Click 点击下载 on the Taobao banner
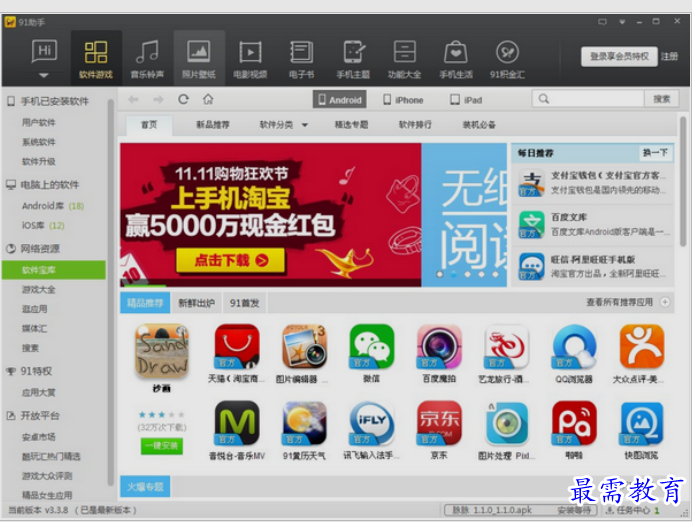Screen dimensions: 692x522 tap(231, 260)
